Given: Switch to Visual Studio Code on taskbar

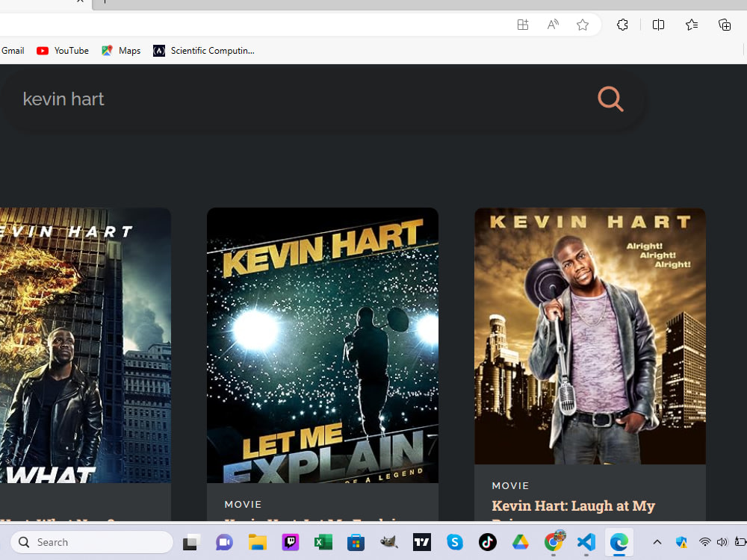Looking at the screenshot, I should coord(586,542).
